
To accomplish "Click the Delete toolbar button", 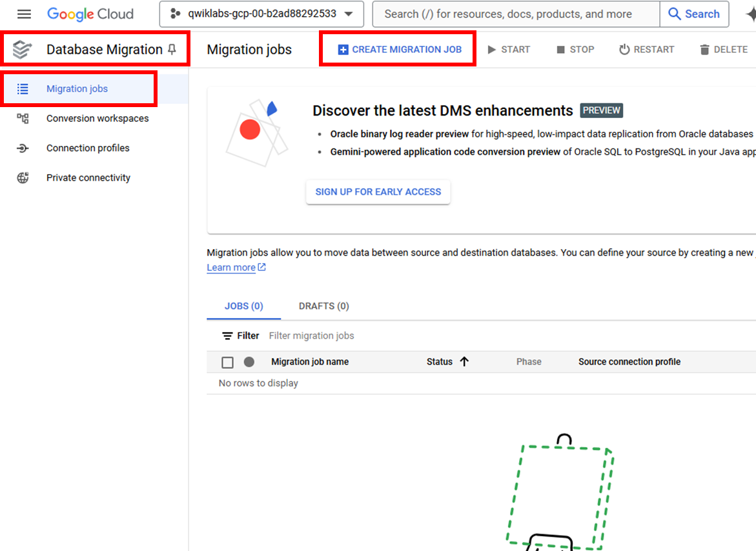I will [724, 49].
